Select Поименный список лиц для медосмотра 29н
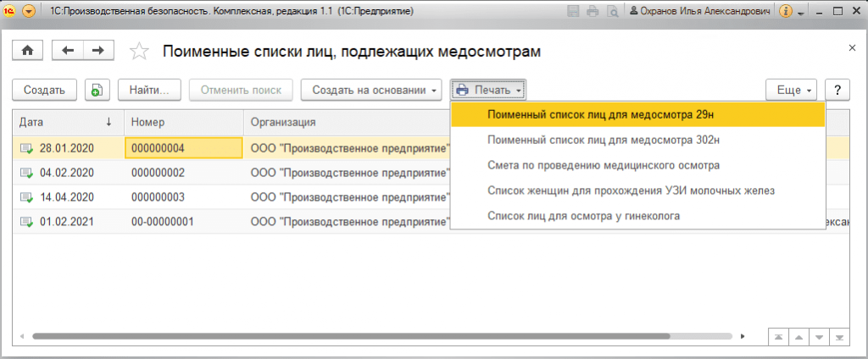 click(x=637, y=115)
